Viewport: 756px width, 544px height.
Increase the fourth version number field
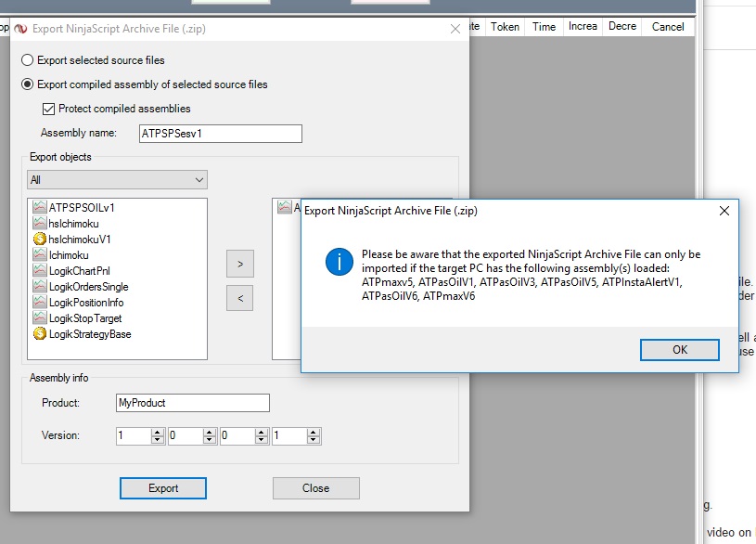(313, 432)
